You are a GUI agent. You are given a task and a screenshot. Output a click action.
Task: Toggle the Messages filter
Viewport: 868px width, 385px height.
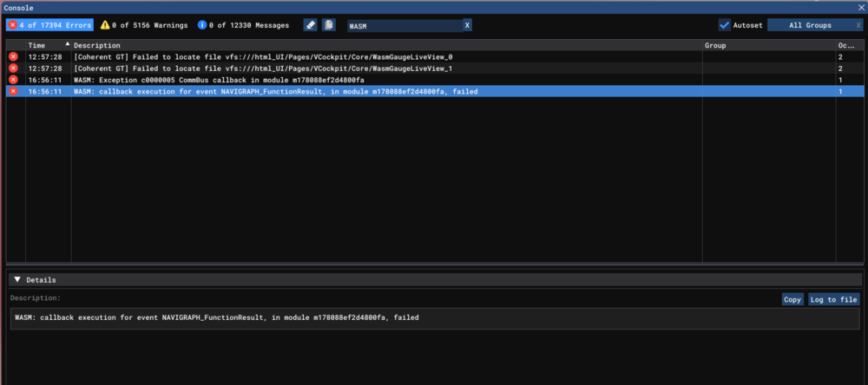coord(245,26)
